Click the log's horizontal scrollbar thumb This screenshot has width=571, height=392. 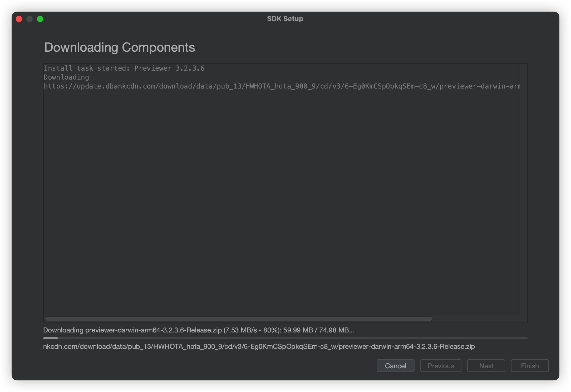[x=238, y=319]
